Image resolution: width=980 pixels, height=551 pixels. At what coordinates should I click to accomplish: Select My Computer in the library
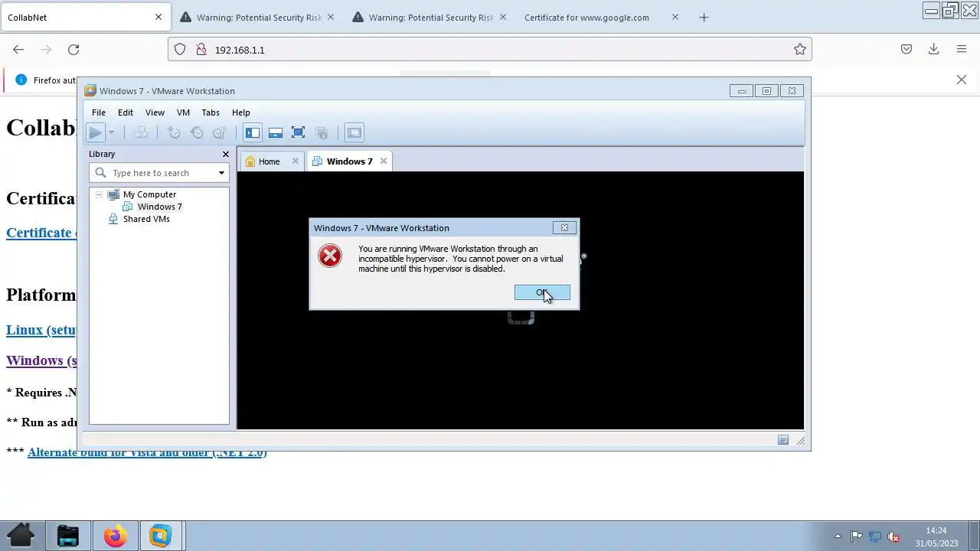(x=149, y=194)
